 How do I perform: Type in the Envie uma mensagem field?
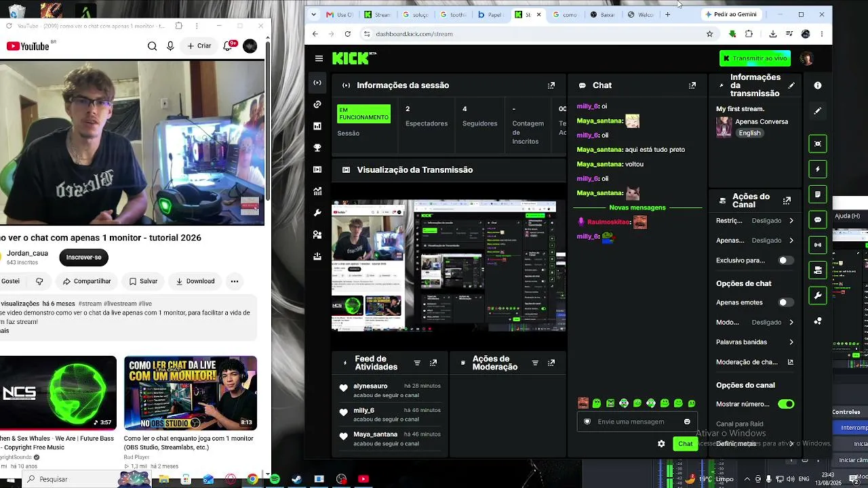coord(636,422)
